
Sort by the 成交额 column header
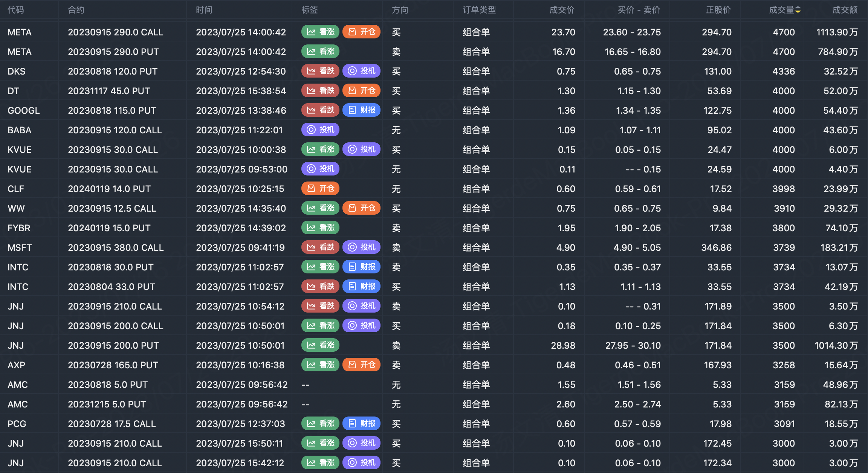[845, 10]
